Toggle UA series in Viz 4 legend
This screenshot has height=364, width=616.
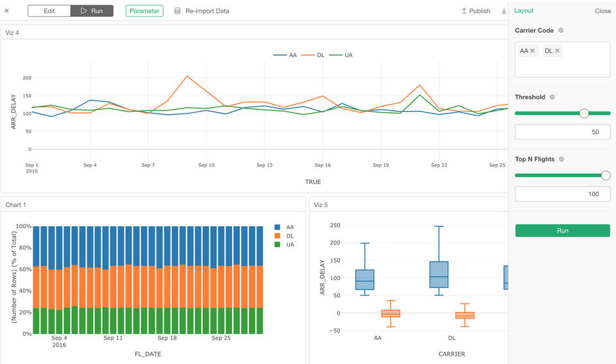click(x=341, y=55)
